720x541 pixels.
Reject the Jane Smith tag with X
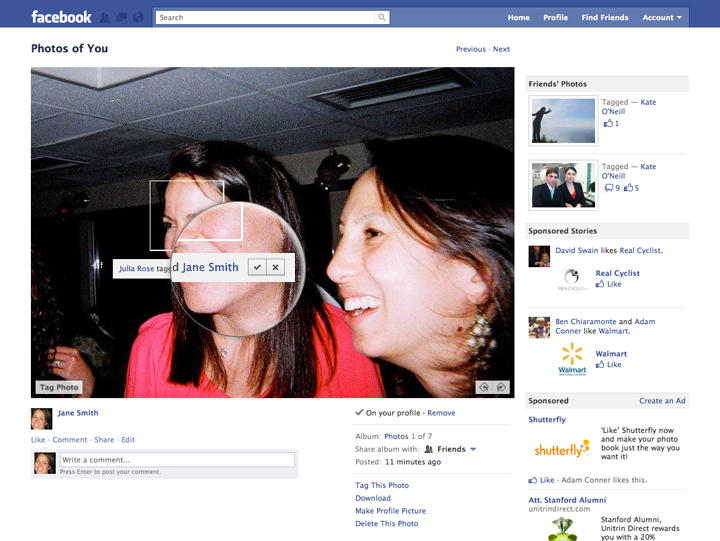pyautogui.click(x=276, y=267)
